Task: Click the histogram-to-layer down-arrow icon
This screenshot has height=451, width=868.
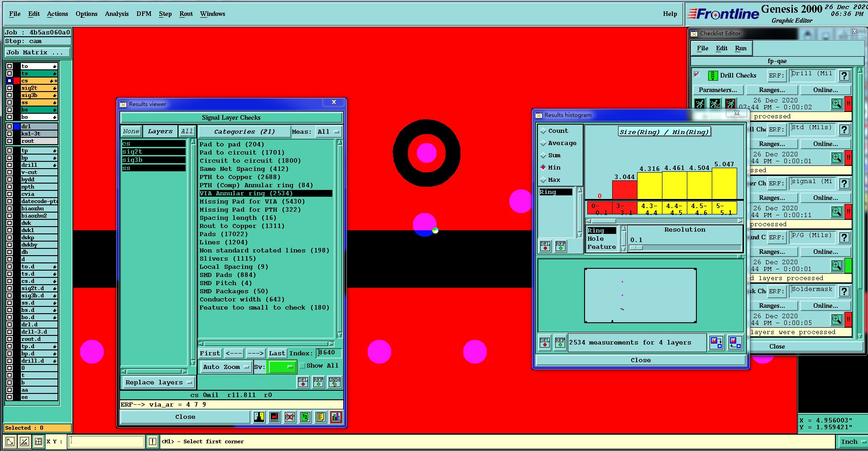Action: click(x=716, y=343)
